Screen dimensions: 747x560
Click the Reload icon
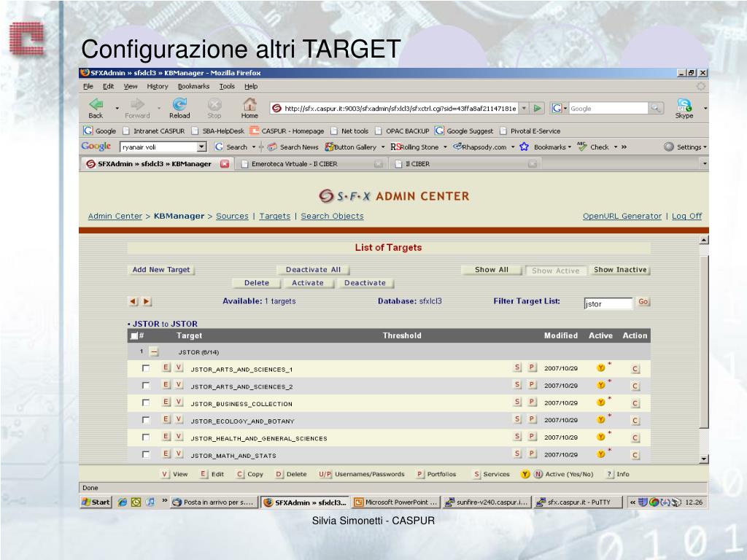(179, 104)
